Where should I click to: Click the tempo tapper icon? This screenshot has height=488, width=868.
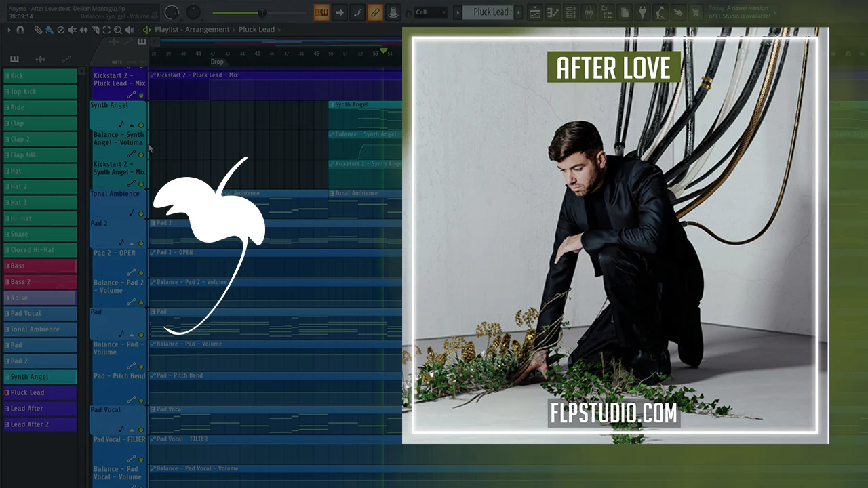pyautogui.click(x=660, y=12)
